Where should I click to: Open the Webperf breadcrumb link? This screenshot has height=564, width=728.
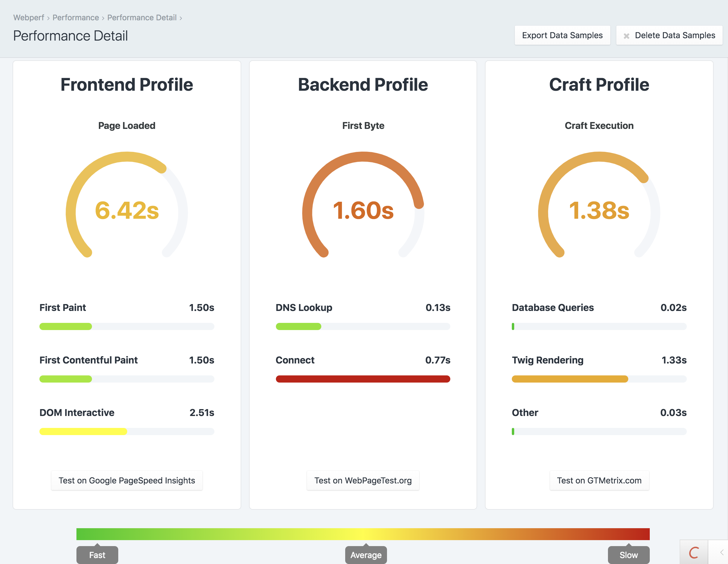[x=29, y=18]
